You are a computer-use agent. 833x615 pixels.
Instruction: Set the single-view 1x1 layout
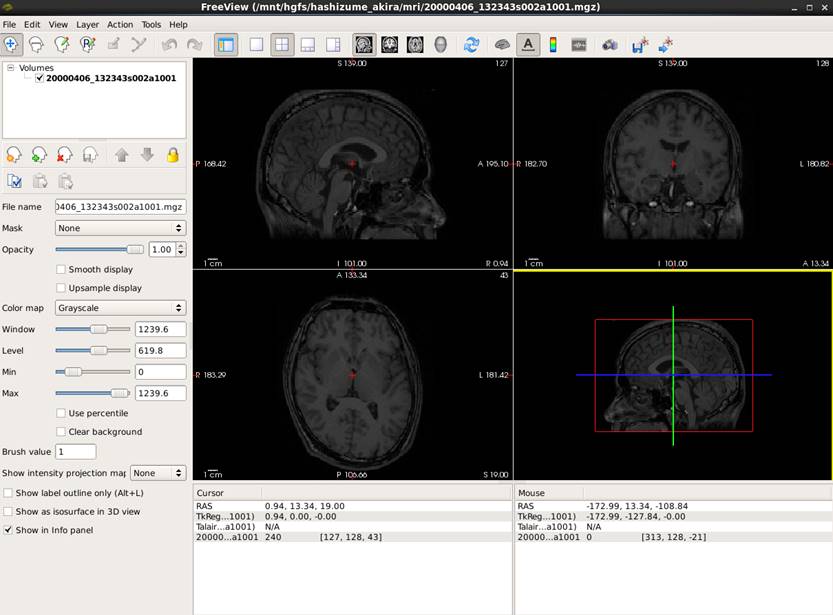pos(257,45)
